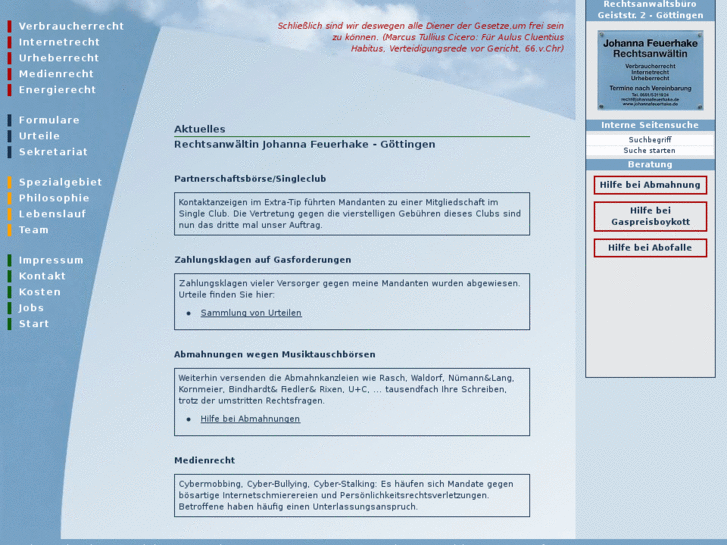This screenshot has height=545, width=727.
Task: Click the Beratung panel header
Action: (650, 165)
